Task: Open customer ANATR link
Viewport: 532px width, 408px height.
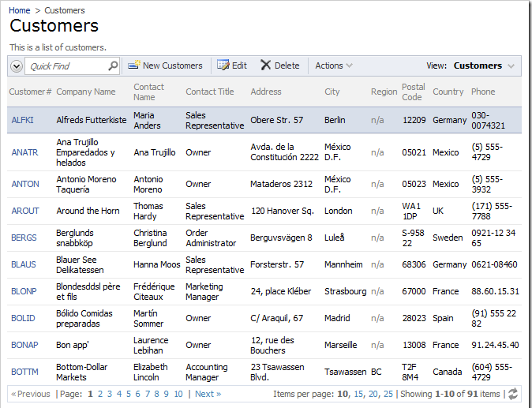Action: point(24,152)
